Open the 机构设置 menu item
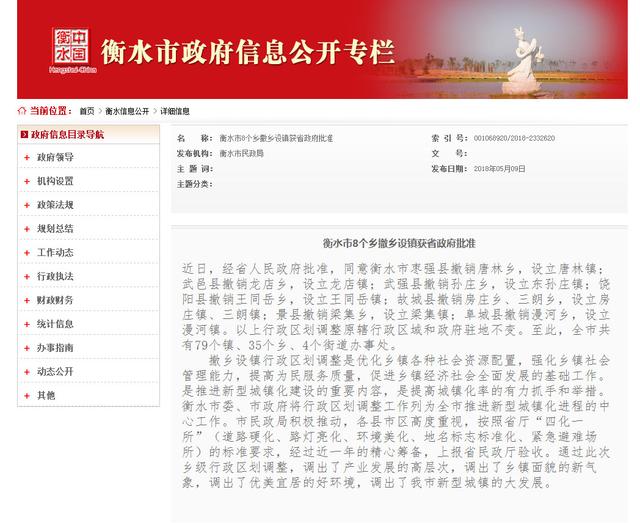The height and width of the screenshot is (523, 640). (x=55, y=181)
